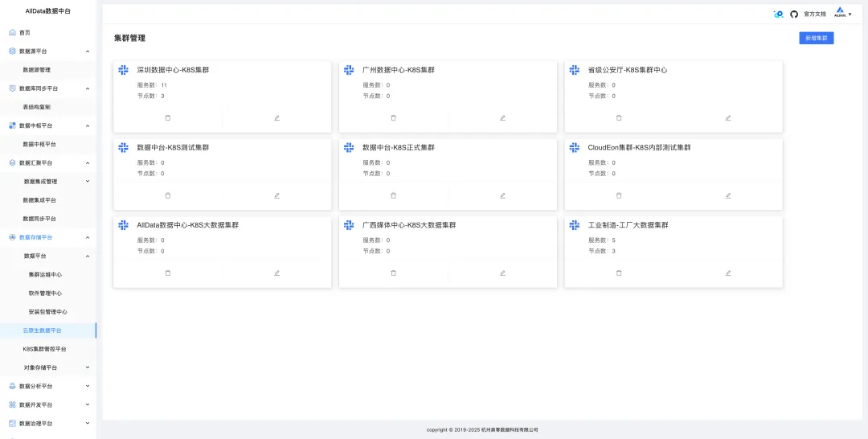Edit the 深圳数据中心-K8S集群 cluster

[x=276, y=118]
